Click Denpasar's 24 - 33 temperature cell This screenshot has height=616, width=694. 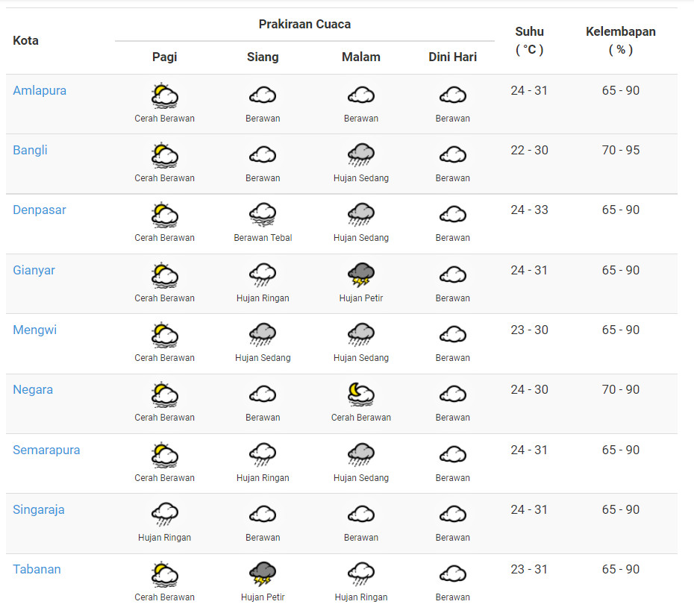click(x=529, y=210)
